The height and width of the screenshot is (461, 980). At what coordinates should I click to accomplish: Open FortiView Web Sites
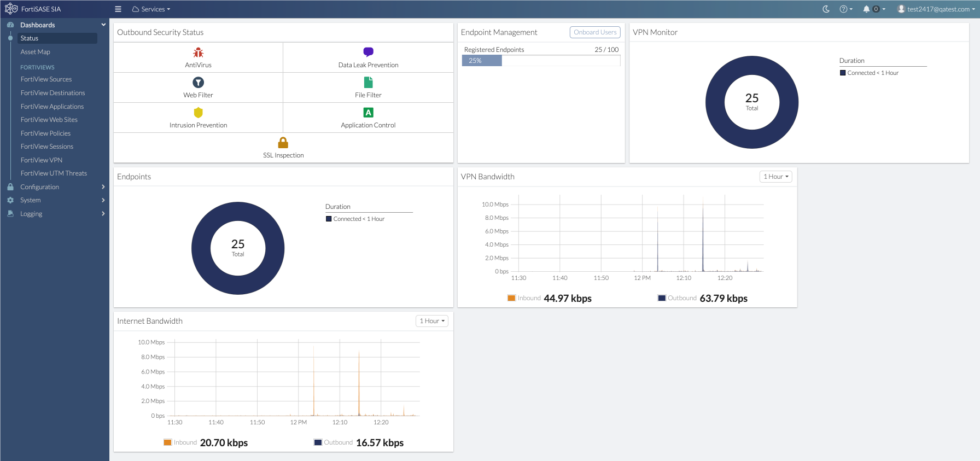point(49,120)
